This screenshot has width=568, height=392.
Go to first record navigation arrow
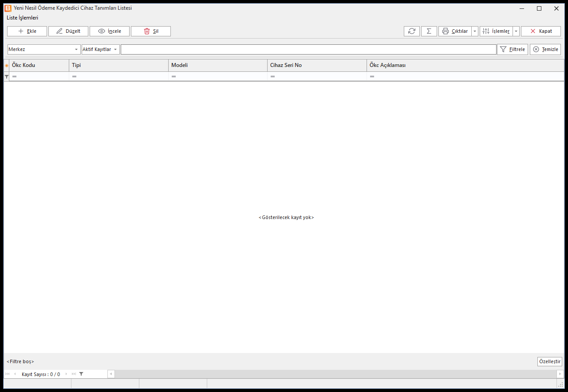(7, 374)
